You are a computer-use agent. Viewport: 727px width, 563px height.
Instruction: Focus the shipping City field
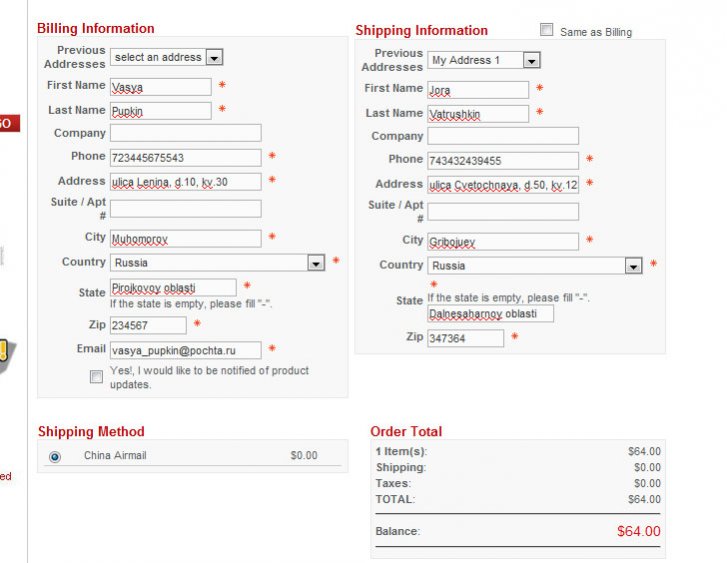pos(503,242)
